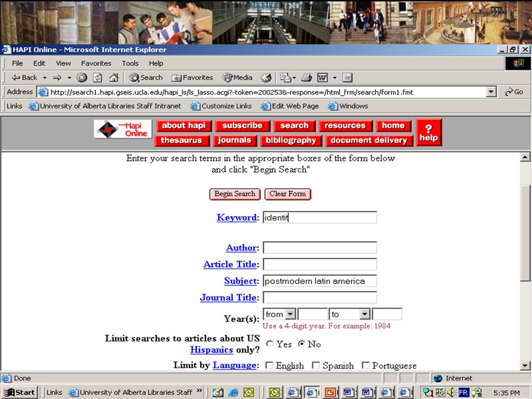Click the Mail icon in toolbar
This screenshot has height=399, width=532.
coord(285,78)
